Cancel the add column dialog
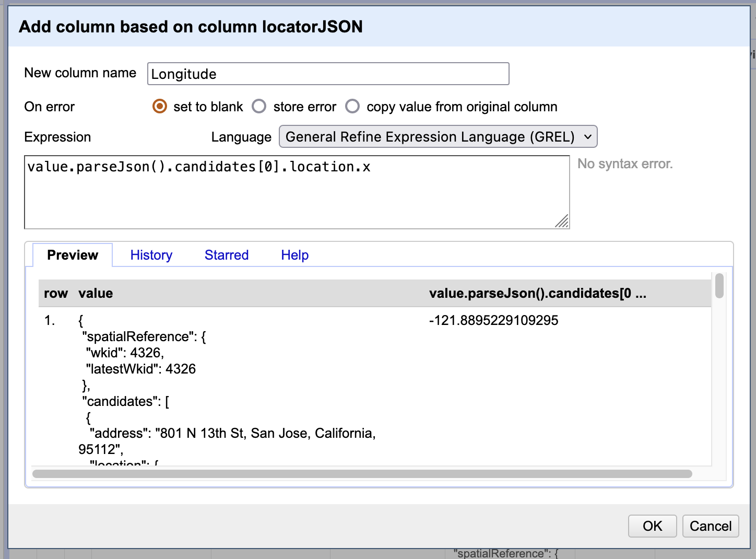The width and height of the screenshot is (756, 559). pos(710,526)
